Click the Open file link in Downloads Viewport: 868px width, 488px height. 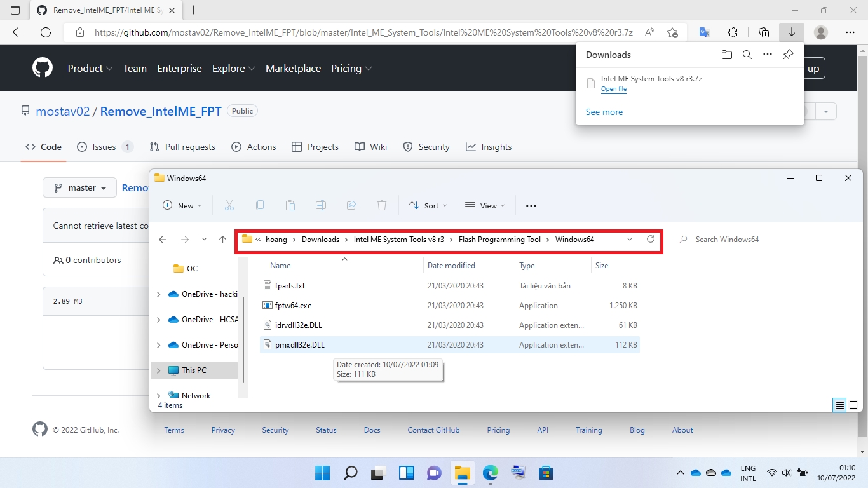614,90
